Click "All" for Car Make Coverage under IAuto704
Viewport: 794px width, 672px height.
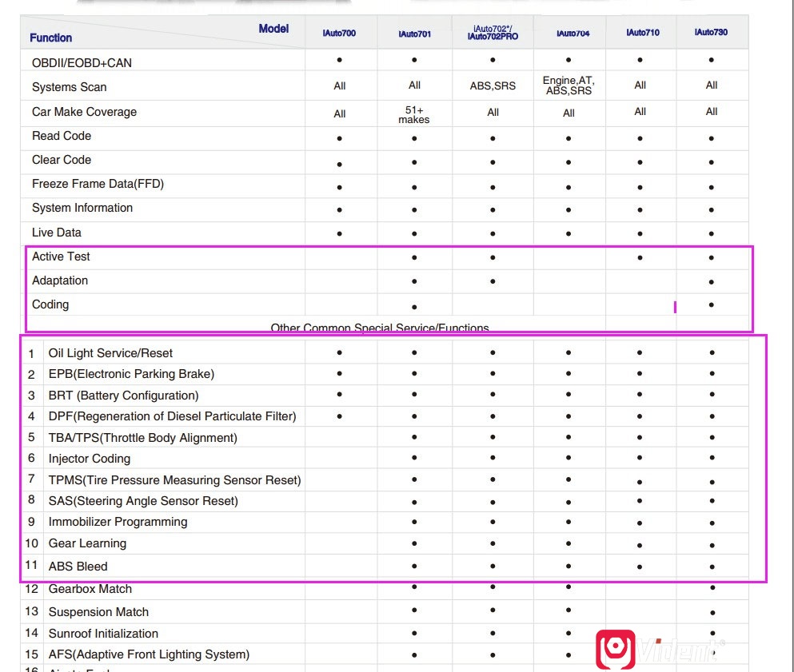tap(569, 113)
